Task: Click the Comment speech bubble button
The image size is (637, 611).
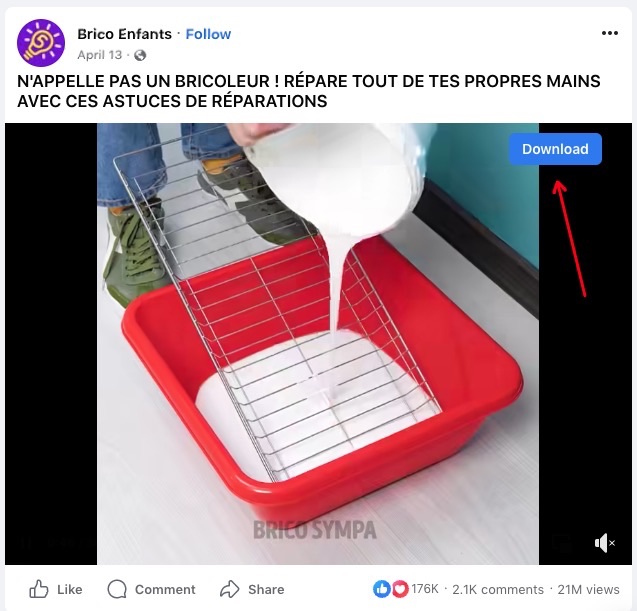Action: 151,589
